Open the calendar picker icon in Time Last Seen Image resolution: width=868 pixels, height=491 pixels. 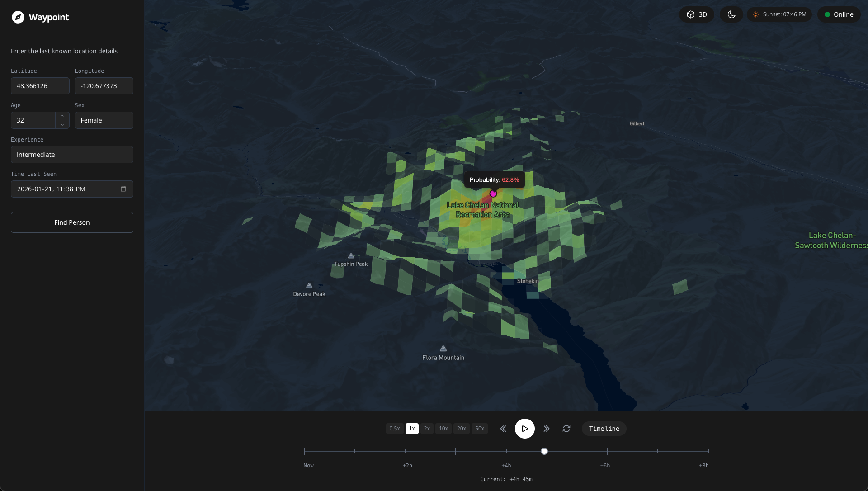123,189
